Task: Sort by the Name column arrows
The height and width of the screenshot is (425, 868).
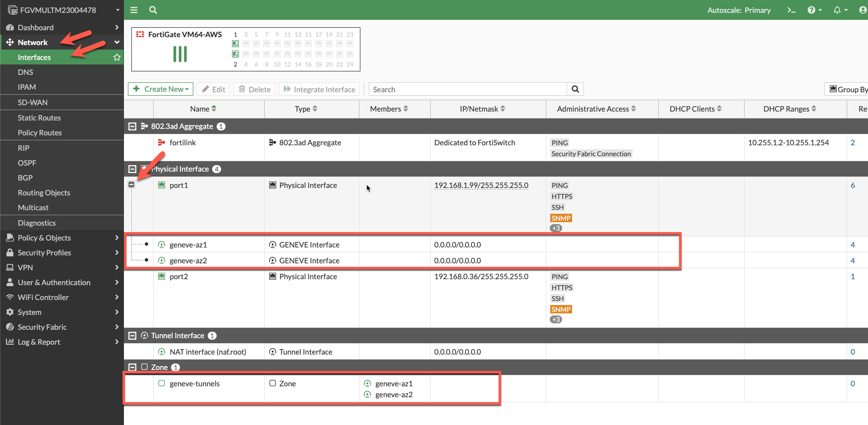Action: tap(214, 109)
